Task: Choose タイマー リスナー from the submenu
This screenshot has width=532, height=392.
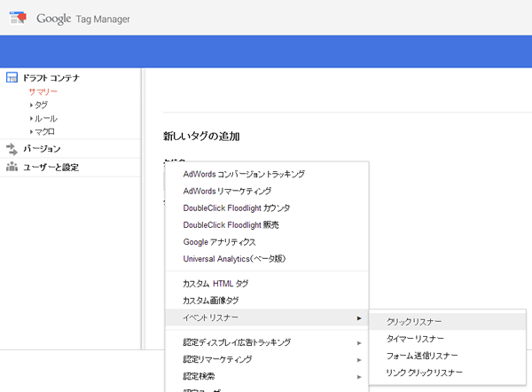Action: tap(448, 339)
